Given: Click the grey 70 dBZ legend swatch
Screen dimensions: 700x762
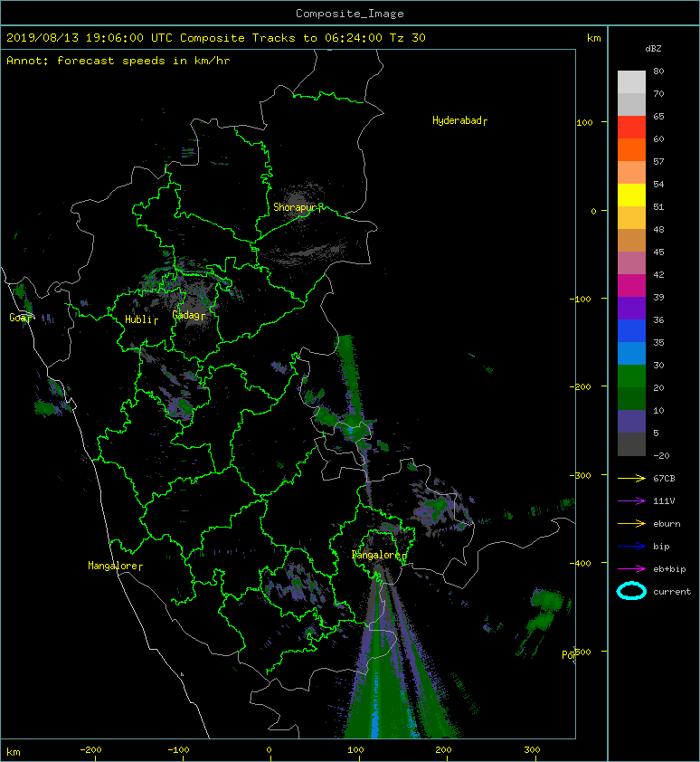Looking at the screenshot, I should 631,104.
